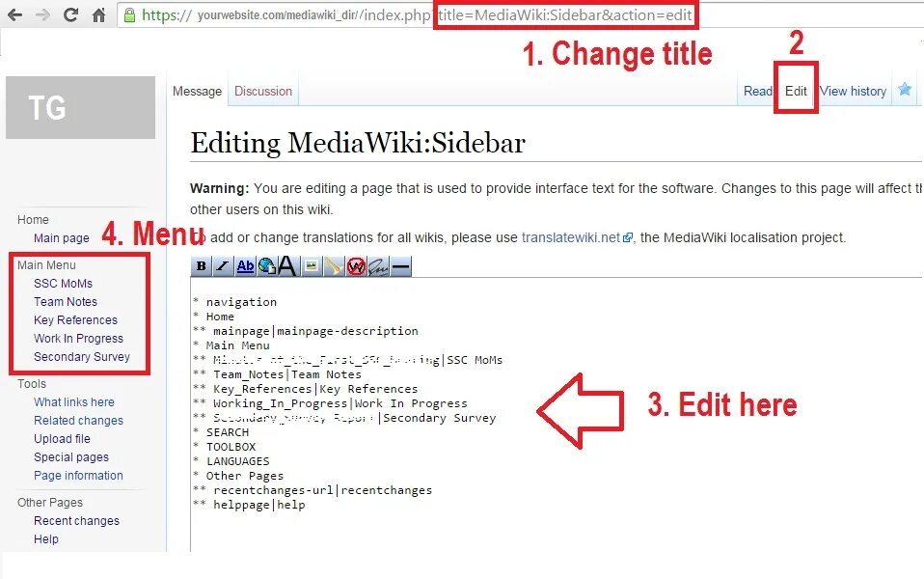
Task: Insert an internal link with the Ab icon
Action: tap(245, 266)
